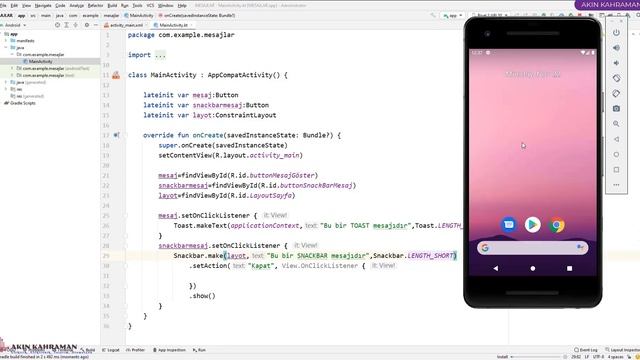The image size is (640, 360).
Task: Click UTF-8 encoding in status bar
Action: [598, 357]
